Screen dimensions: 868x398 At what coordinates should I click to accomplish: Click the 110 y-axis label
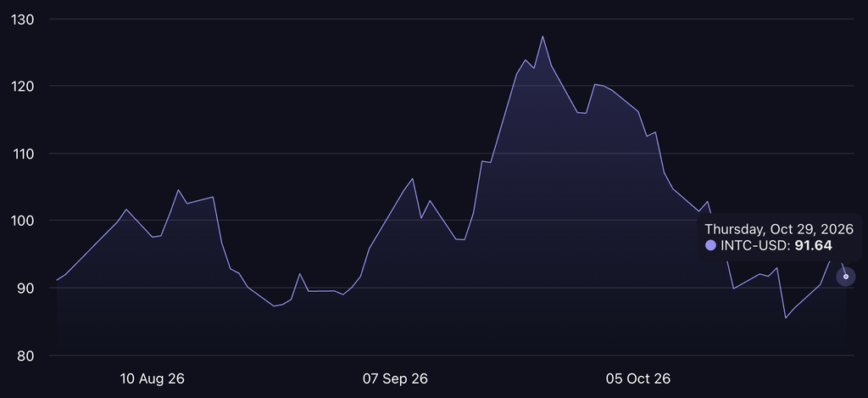point(23,154)
